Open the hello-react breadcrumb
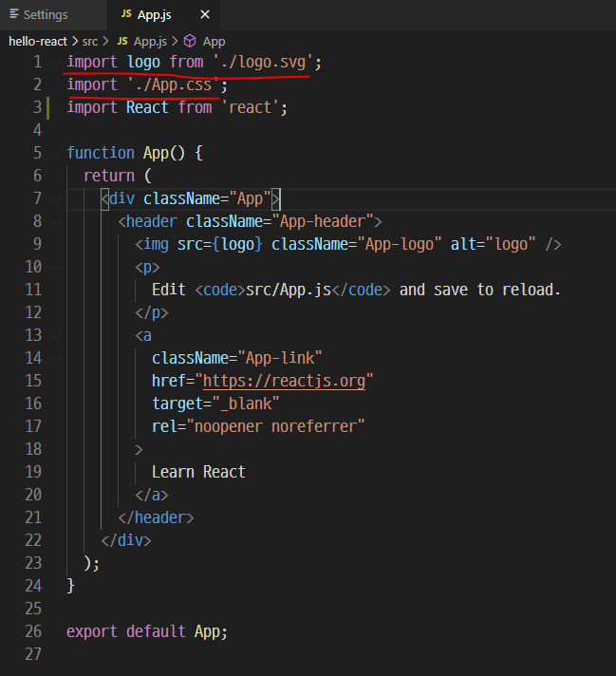This screenshot has width=616, height=676. (x=38, y=42)
